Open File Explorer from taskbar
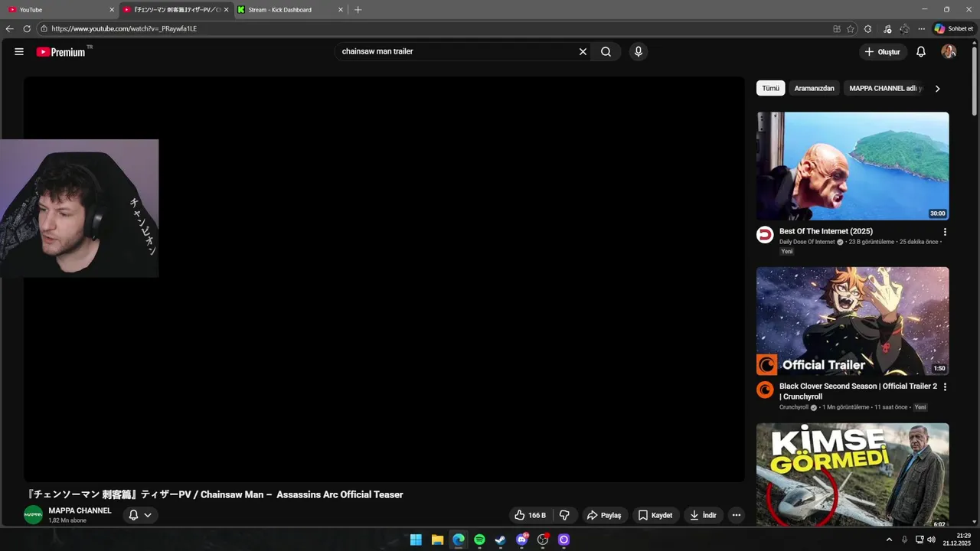This screenshot has height=551, width=980. click(x=437, y=540)
